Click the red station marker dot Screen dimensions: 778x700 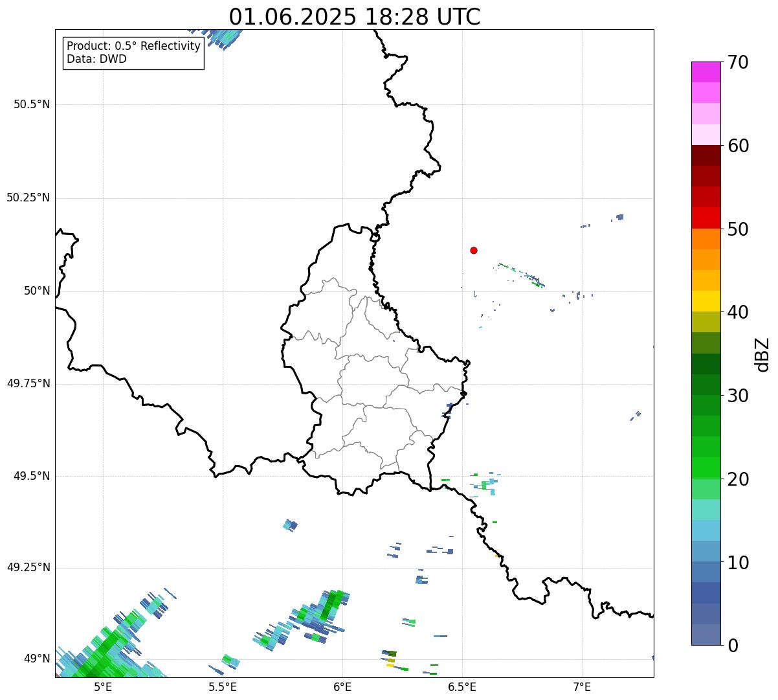(x=474, y=250)
